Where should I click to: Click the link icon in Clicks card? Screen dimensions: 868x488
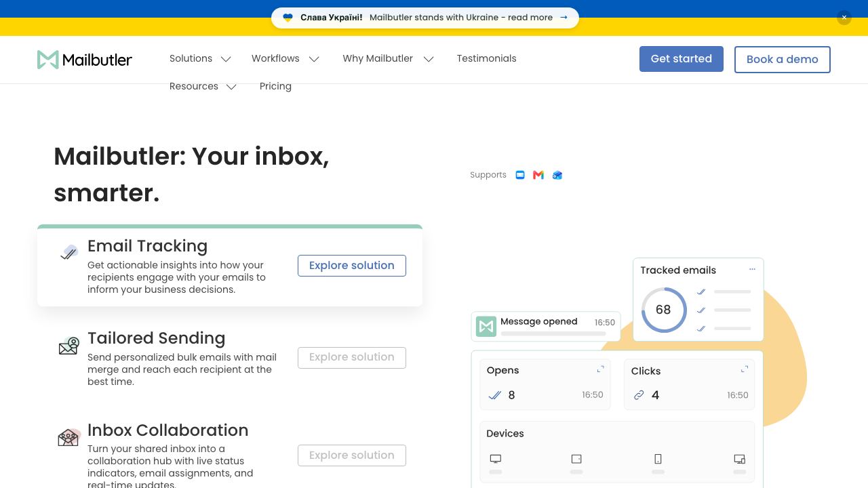tap(639, 395)
